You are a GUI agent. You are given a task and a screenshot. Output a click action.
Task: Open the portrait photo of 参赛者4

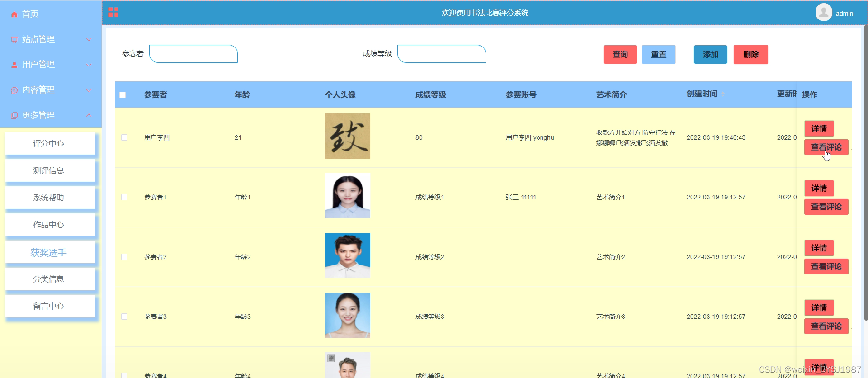pyautogui.click(x=347, y=365)
